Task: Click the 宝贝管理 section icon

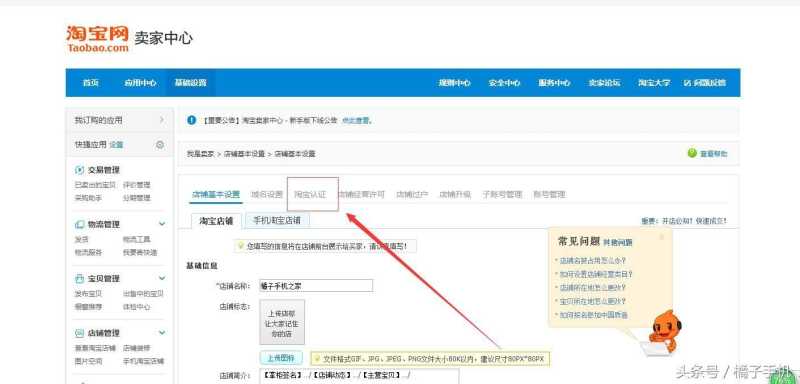Action: pos(79,279)
